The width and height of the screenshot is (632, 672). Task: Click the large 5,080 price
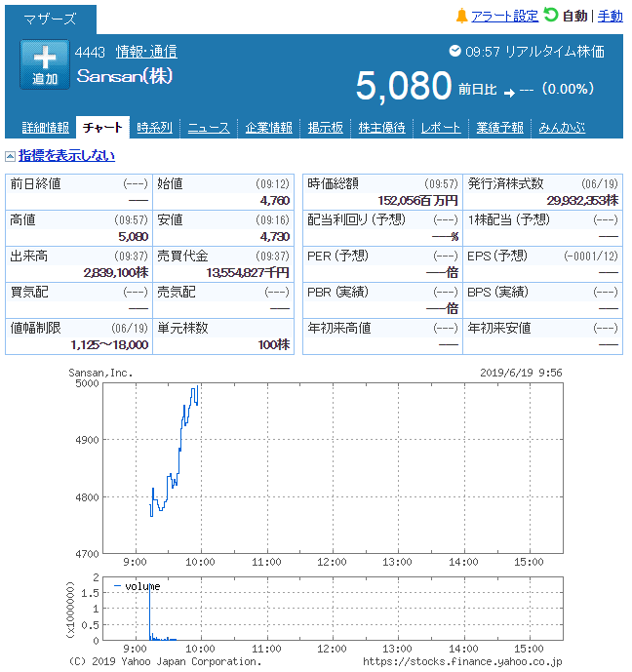(404, 86)
